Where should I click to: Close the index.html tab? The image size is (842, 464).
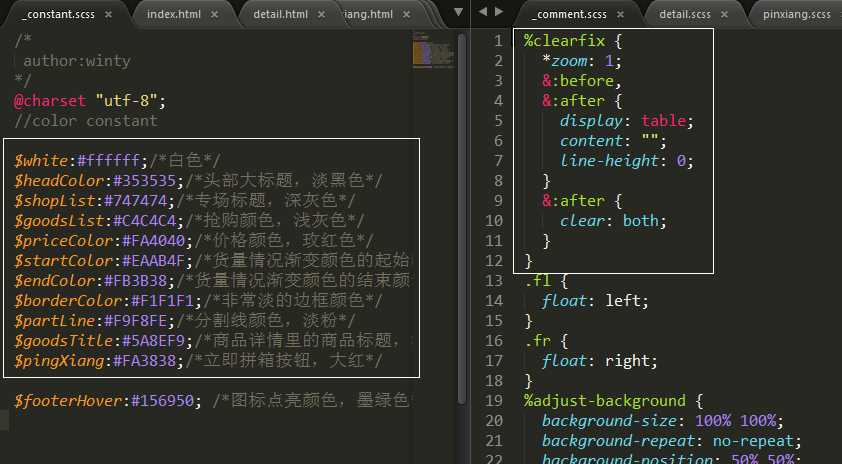coord(214,14)
